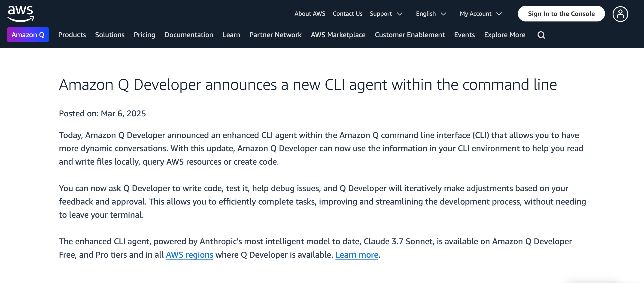The image size is (644, 283).
Task: Follow the AWS regions link
Action: coord(189,255)
